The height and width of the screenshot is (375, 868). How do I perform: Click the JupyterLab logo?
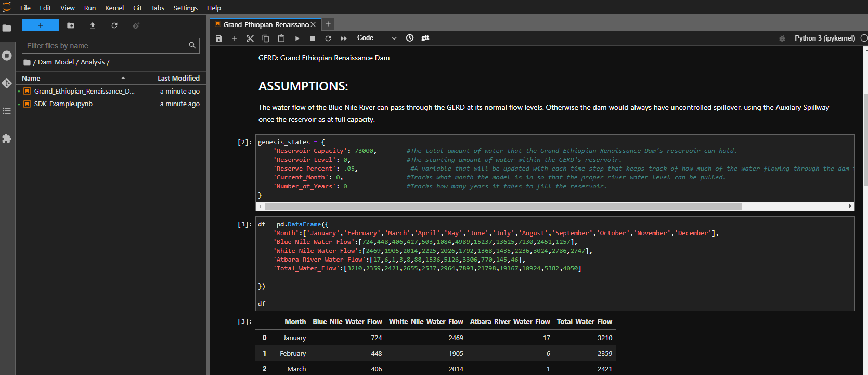pyautogui.click(x=7, y=7)
